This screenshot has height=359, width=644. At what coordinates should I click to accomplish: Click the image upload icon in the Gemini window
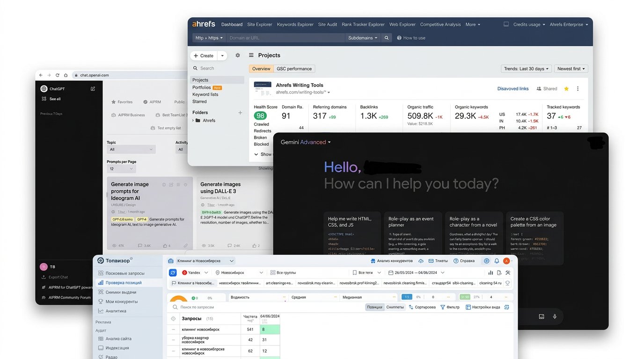click(542, 316)
